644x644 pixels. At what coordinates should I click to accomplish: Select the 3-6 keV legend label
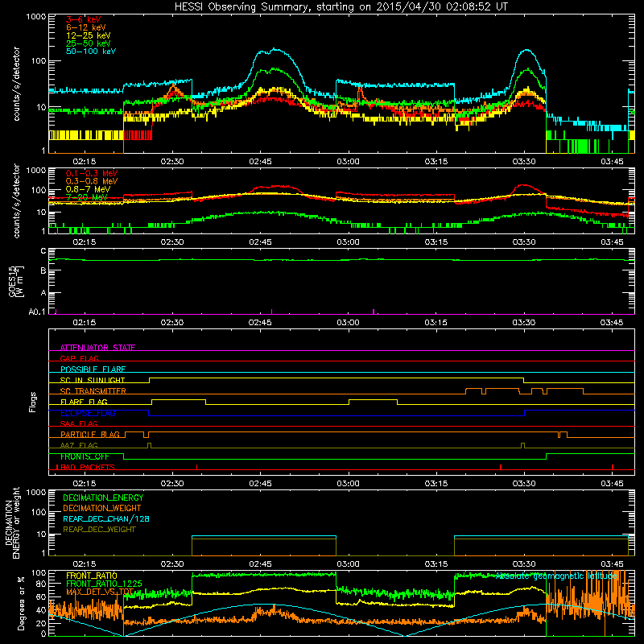coord(84,19)
